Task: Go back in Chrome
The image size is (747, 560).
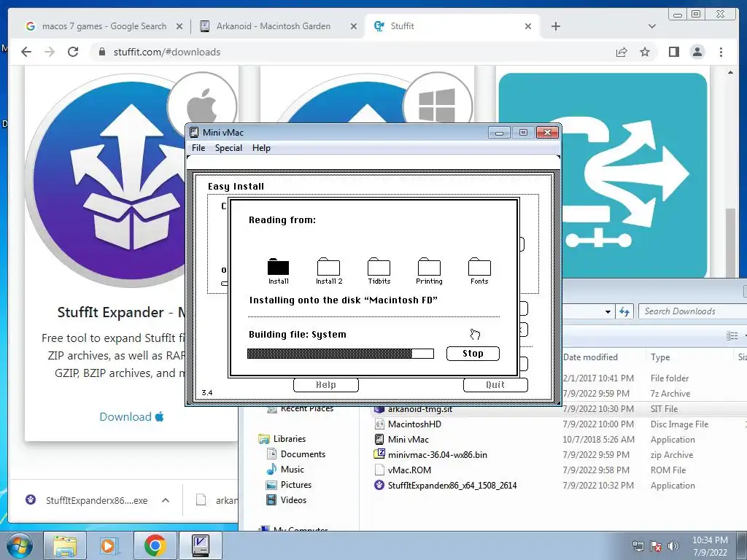Action: point(26,52)
